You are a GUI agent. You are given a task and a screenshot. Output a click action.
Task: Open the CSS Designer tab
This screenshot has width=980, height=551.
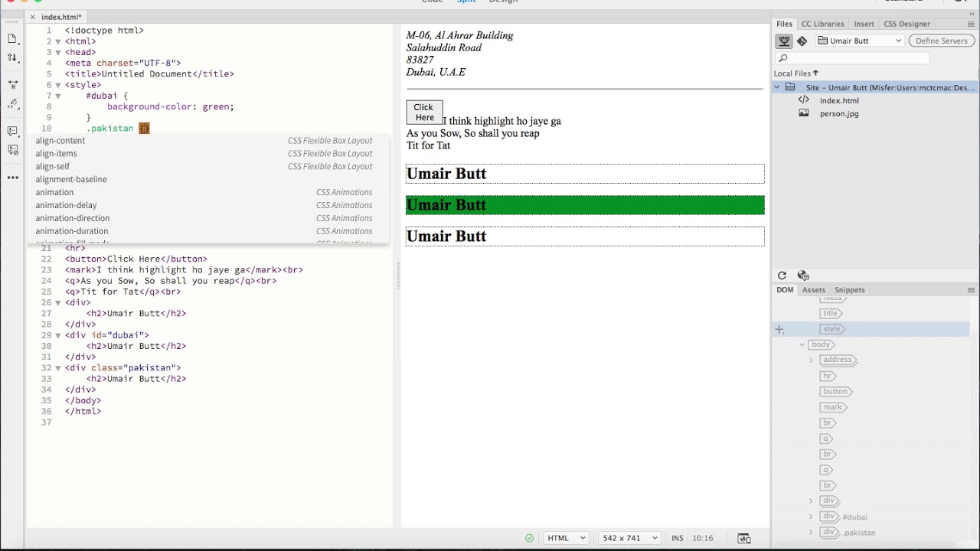click(906, 24)
